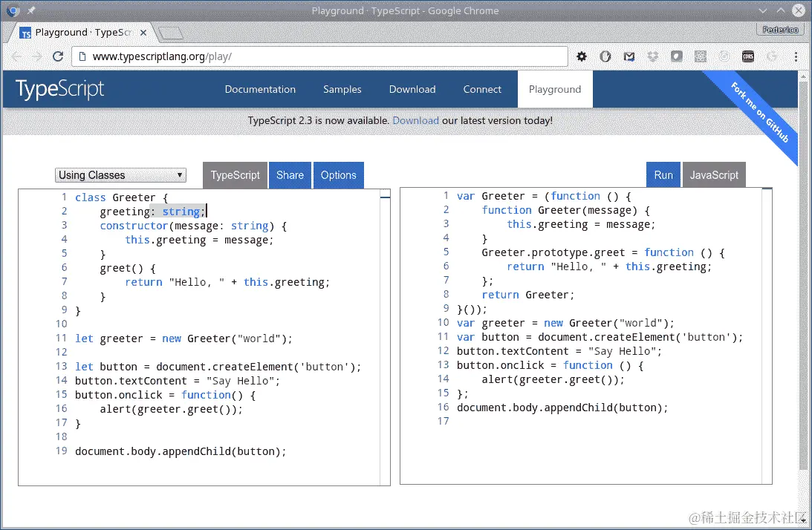Click 'document.body.appendChild(button);' on TypeScript line 19

(181, 451)
